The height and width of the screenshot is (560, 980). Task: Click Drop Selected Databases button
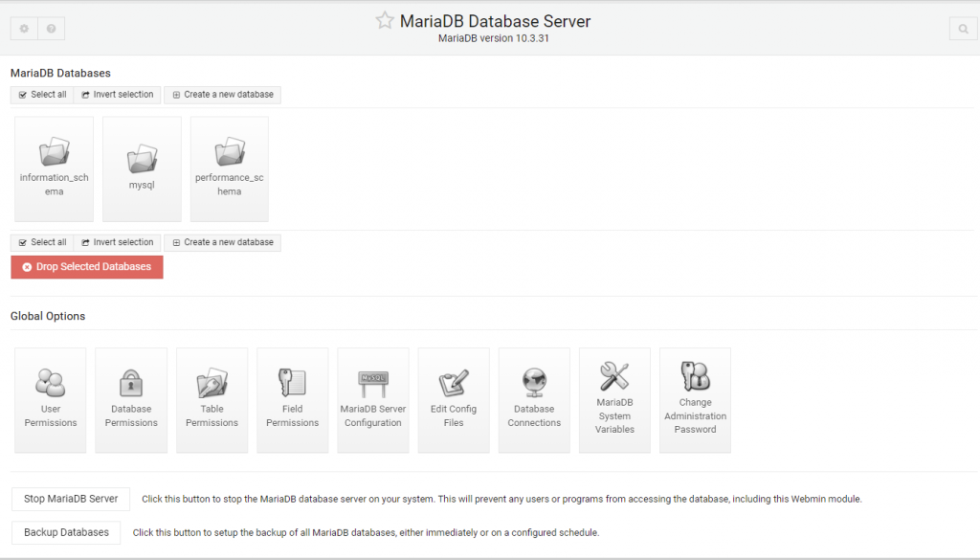click(x=87, y=267)
